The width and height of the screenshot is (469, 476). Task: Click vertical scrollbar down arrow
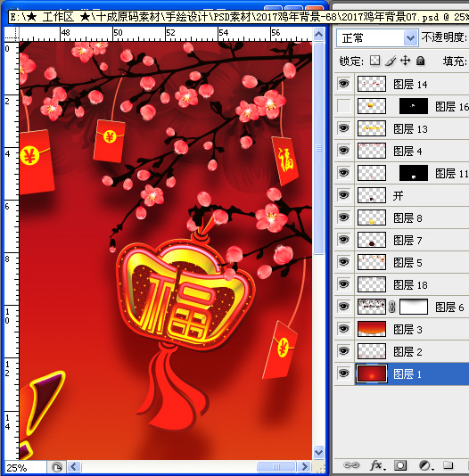318,453
